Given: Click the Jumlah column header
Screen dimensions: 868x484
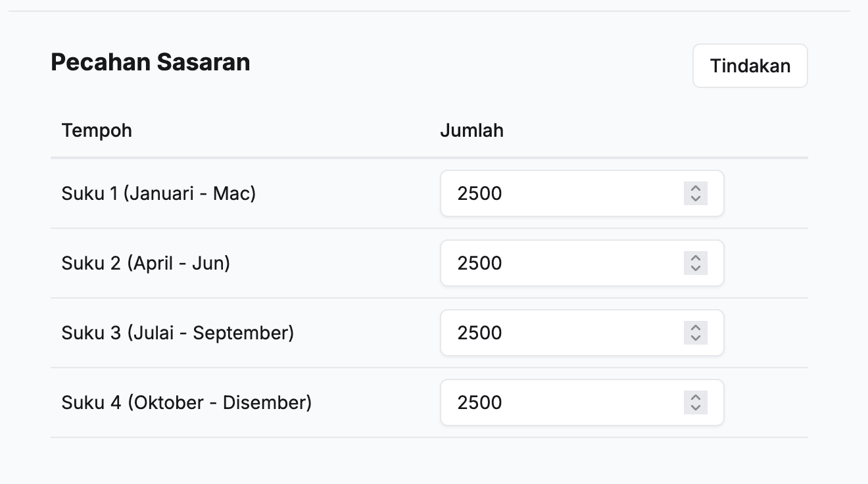Looking at the screenshot, I should click(471, 130).
